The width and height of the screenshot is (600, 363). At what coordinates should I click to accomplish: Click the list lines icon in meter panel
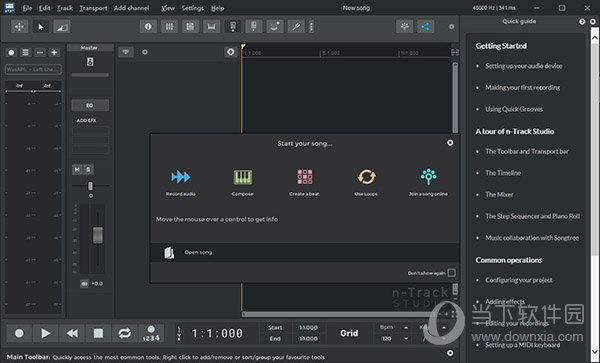point(25,52)
